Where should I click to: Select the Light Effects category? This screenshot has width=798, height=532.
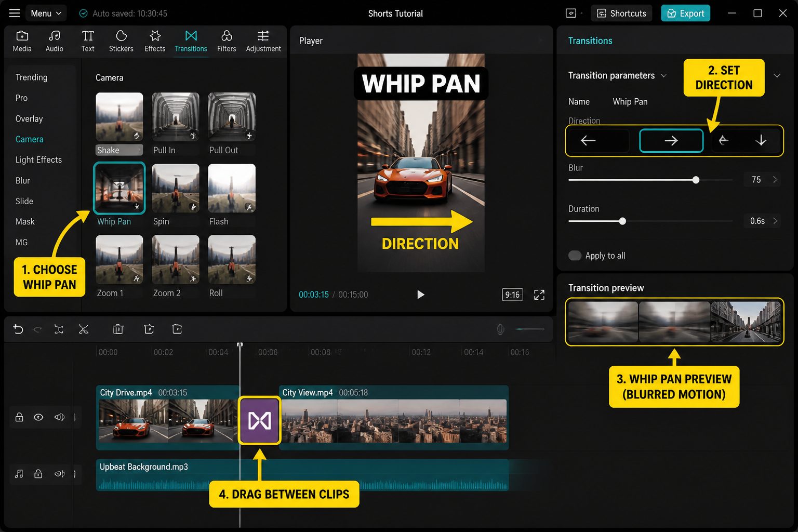pos(38,159)
